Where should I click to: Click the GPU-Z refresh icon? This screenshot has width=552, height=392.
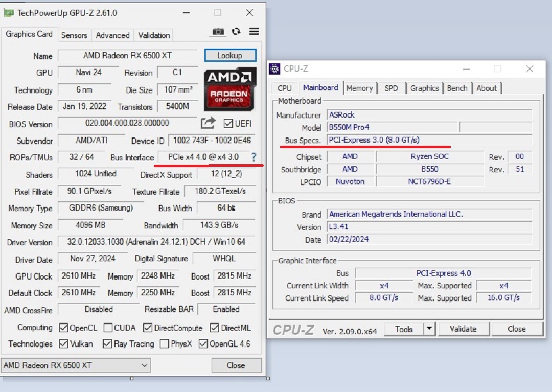tap(236, 31)
